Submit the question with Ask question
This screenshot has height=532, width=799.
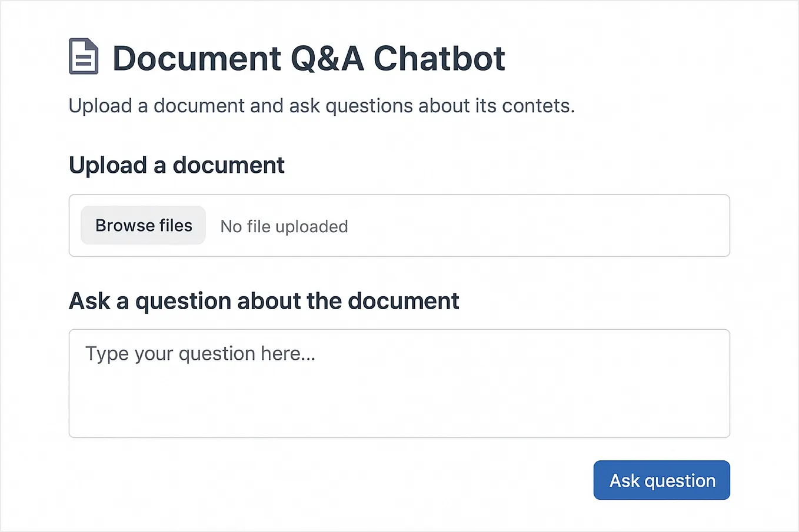tap(661, 480)
